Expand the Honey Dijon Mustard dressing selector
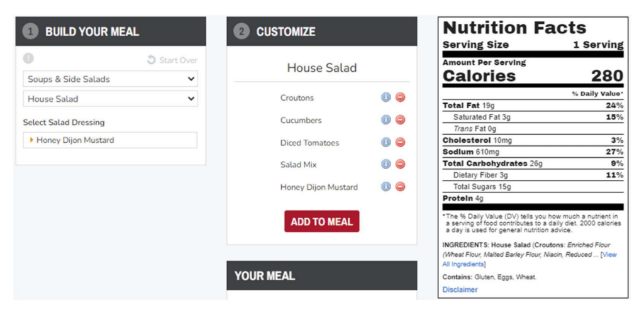Viewport: 644px width, 312px height. (x=111, y=140)
